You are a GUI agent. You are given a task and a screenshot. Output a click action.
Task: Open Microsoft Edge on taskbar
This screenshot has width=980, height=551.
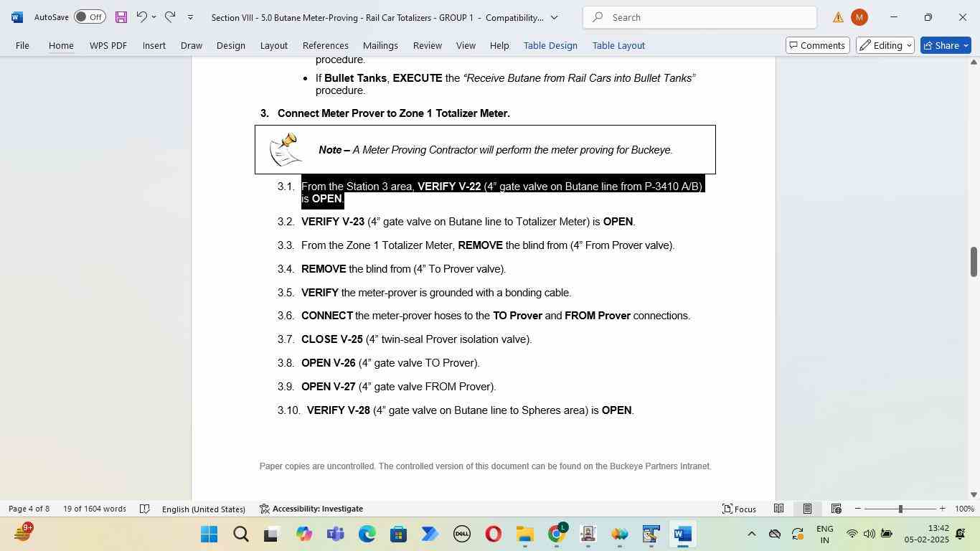(367, 534)
